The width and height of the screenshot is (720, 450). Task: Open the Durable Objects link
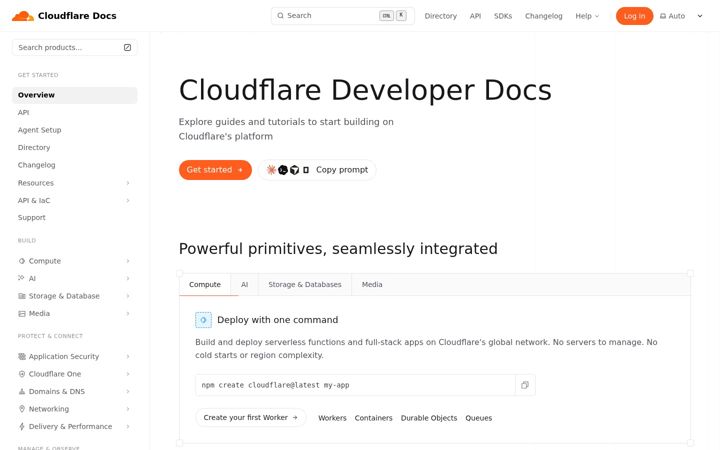click(x=429, y=418)
